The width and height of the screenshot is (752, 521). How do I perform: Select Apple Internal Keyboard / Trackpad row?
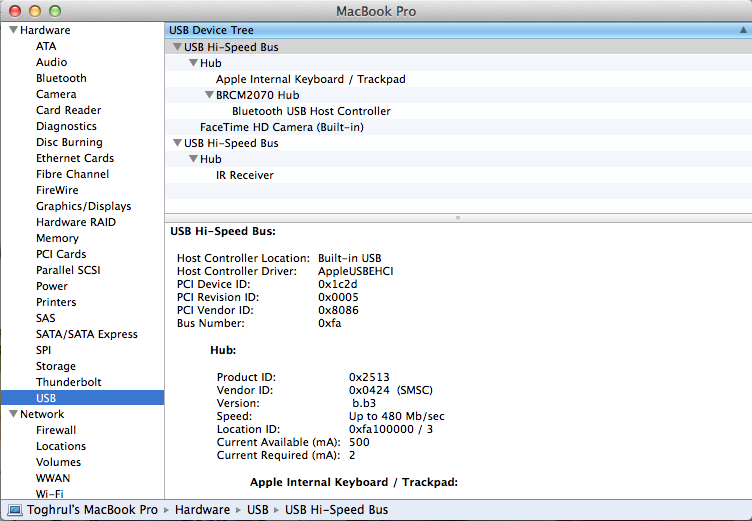[458, 79]
